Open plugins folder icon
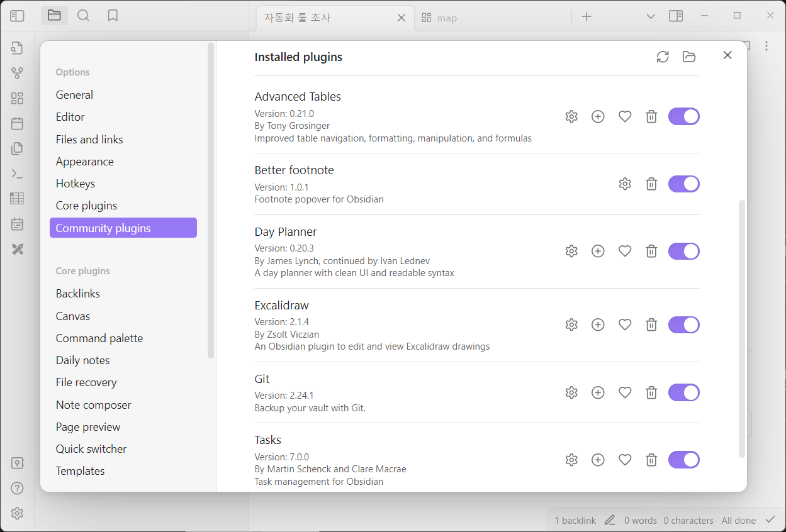Image resolution: width=786 pixels, height=532 pixels. (x=689, y=57)
